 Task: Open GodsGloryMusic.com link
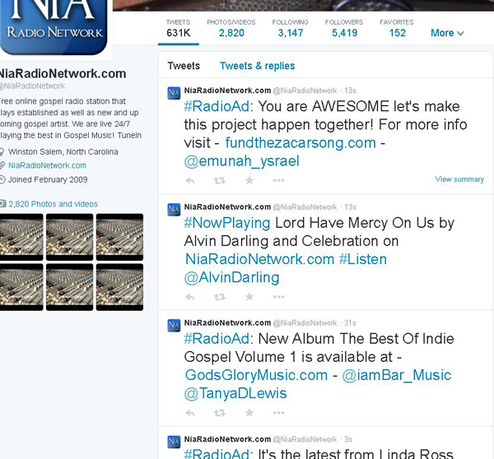(256, 375)
